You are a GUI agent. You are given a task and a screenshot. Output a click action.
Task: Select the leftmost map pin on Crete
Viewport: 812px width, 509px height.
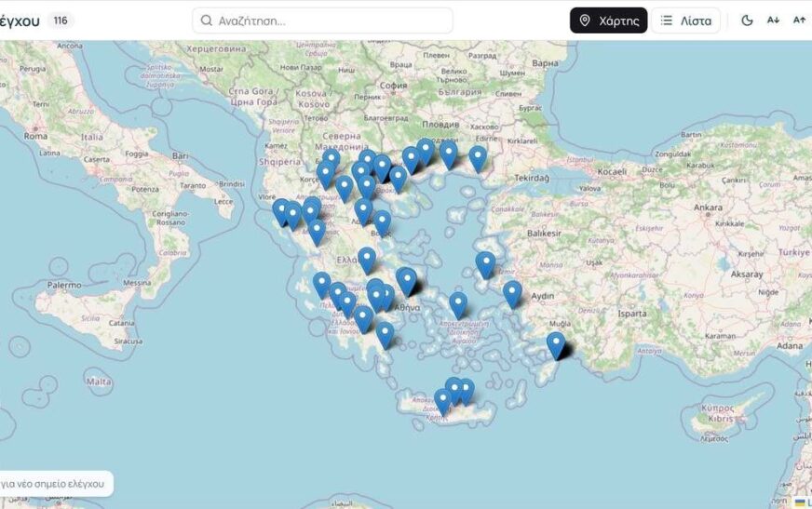point(442,402)
